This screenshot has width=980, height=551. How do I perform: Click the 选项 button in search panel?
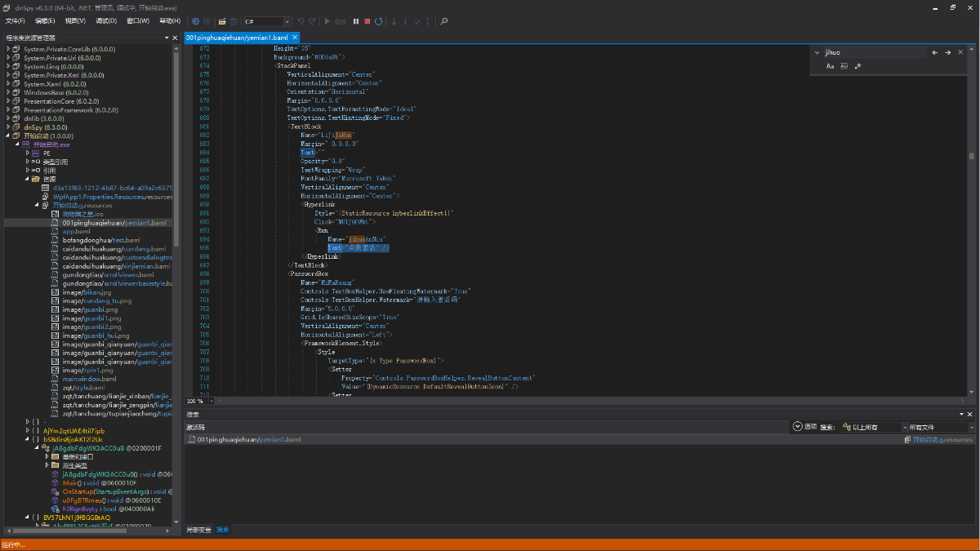click(804, 427)
